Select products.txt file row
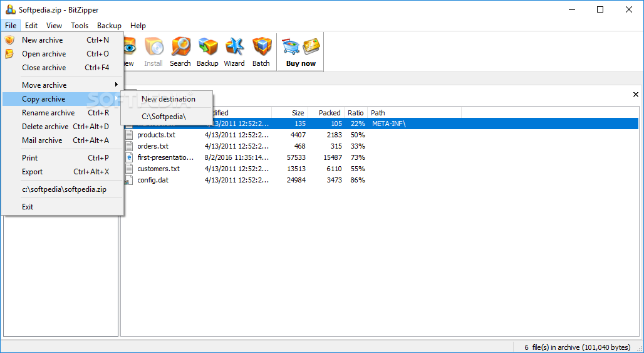Screen dimensions: 644x353 coord(382,135)
